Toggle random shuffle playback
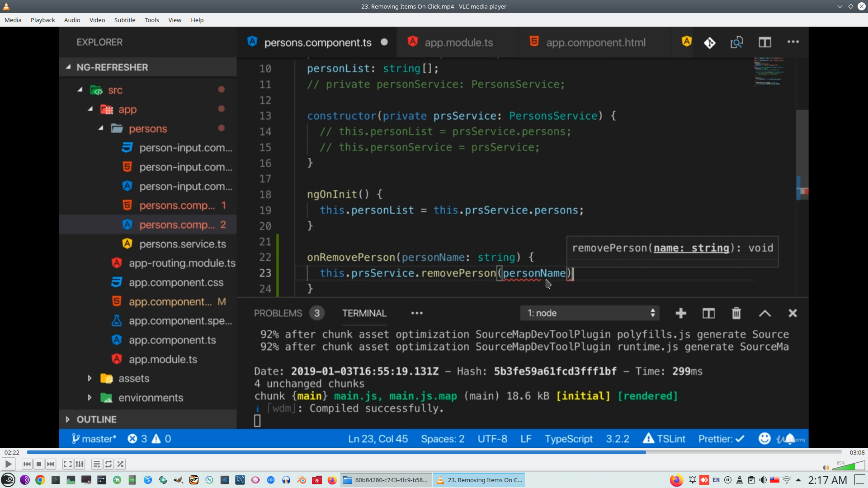This screenshot has height=488, width=868. coord(120,464)
